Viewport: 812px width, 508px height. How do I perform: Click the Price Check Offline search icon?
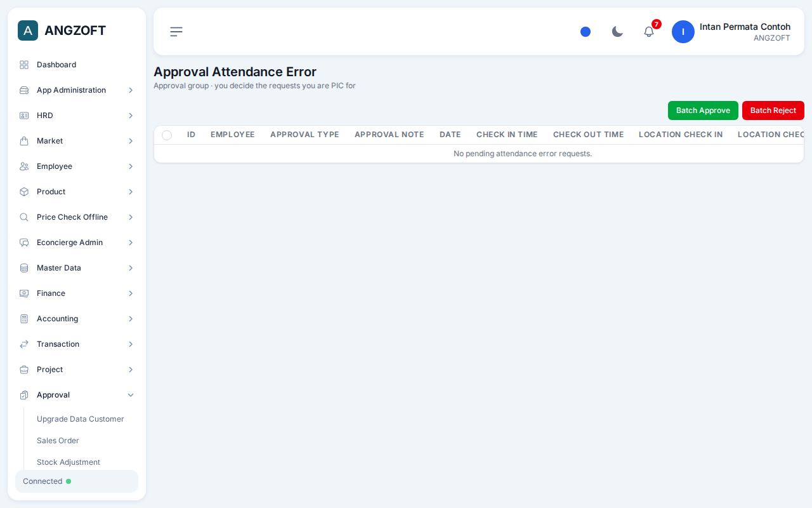(24, 217)
